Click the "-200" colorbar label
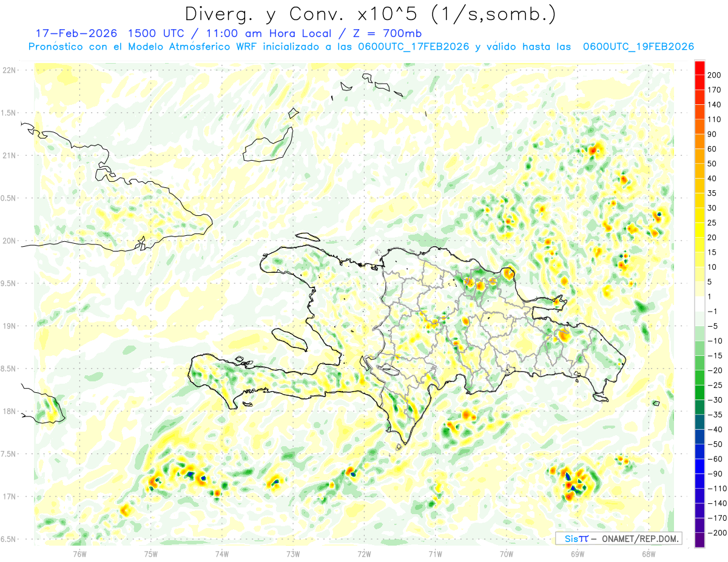This screenshot has height=562, width=728. click(x=717, y=533)
